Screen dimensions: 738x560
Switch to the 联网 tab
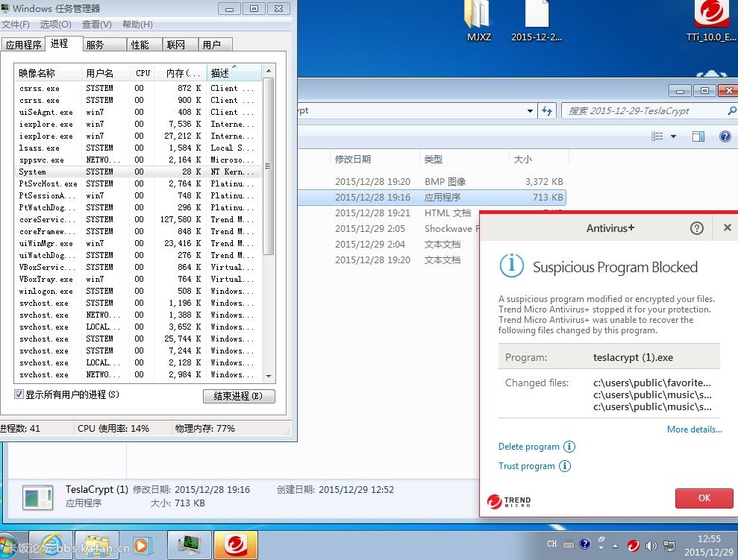point(181,45)
